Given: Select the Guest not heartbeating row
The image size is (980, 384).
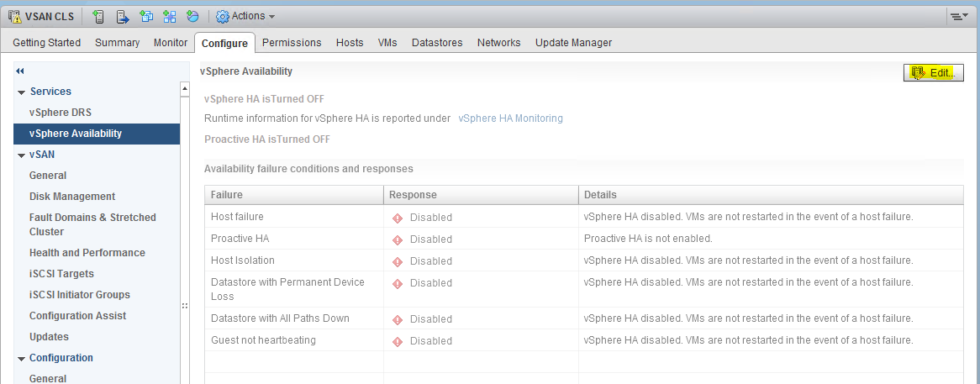Looking at the screenshot, I should [x=584, y=340].
